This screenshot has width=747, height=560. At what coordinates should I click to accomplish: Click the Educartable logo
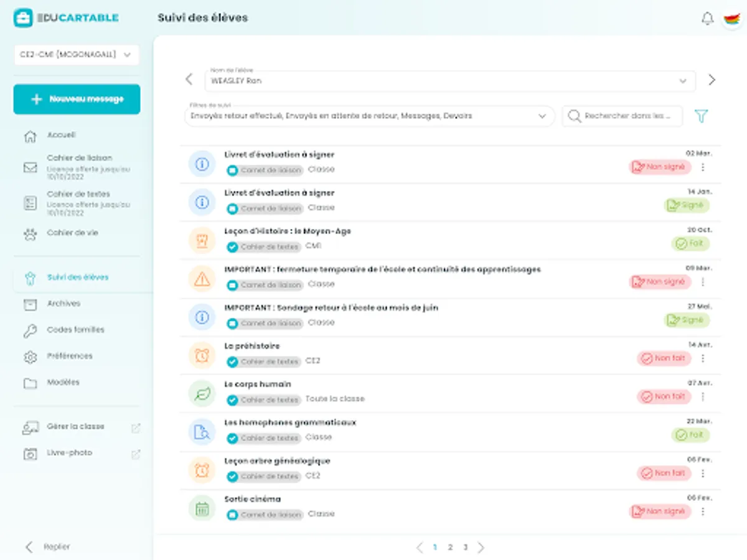coord(66,18)
